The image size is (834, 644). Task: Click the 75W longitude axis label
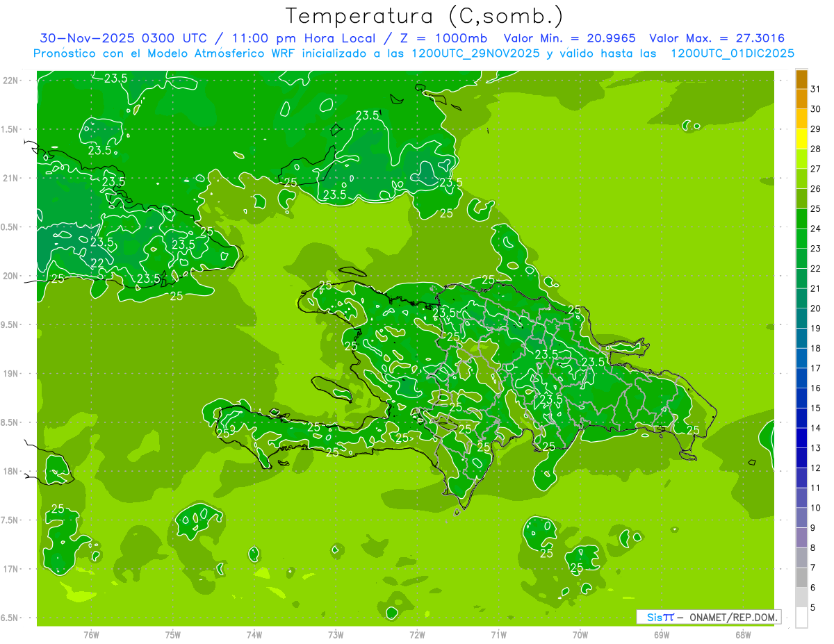pos(173,634)
